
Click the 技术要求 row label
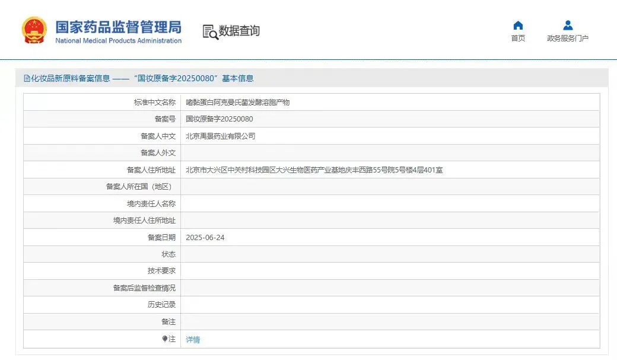[161, 271]
